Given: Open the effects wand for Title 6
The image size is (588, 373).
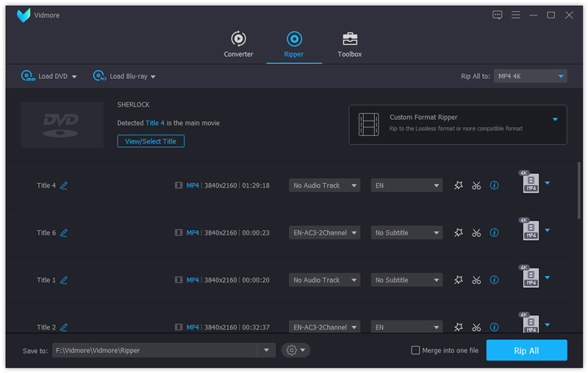Looking at the screenshot, I should point(459,232).
